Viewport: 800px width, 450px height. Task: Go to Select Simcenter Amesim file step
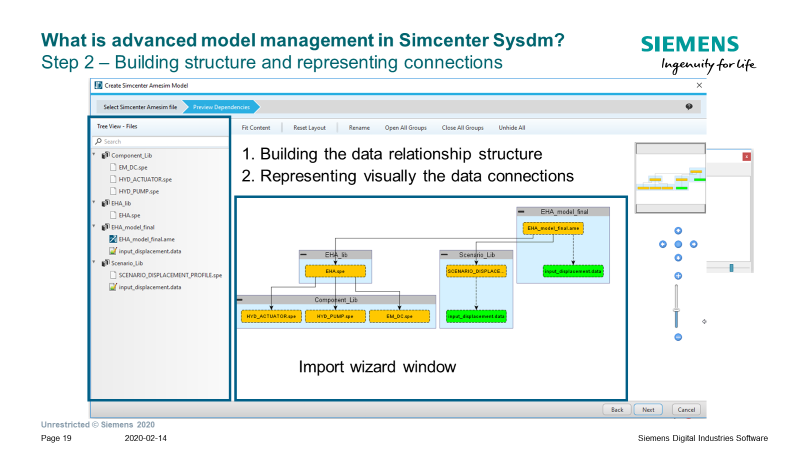point(140,107)
